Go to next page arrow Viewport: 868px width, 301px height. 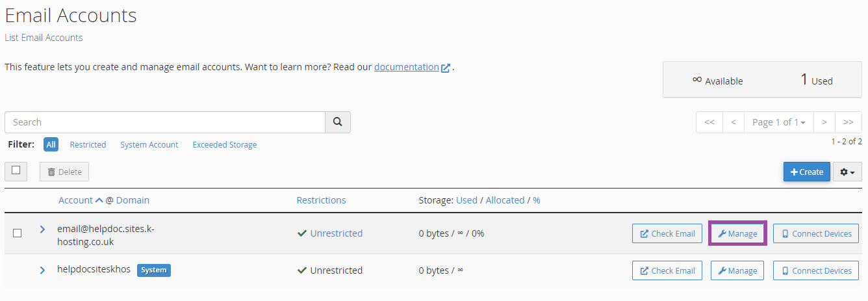coord(824,122)
